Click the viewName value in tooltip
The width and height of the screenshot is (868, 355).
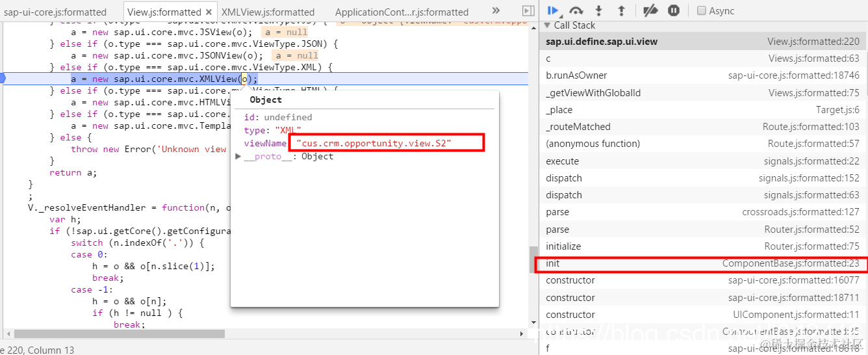pos(374,143)
